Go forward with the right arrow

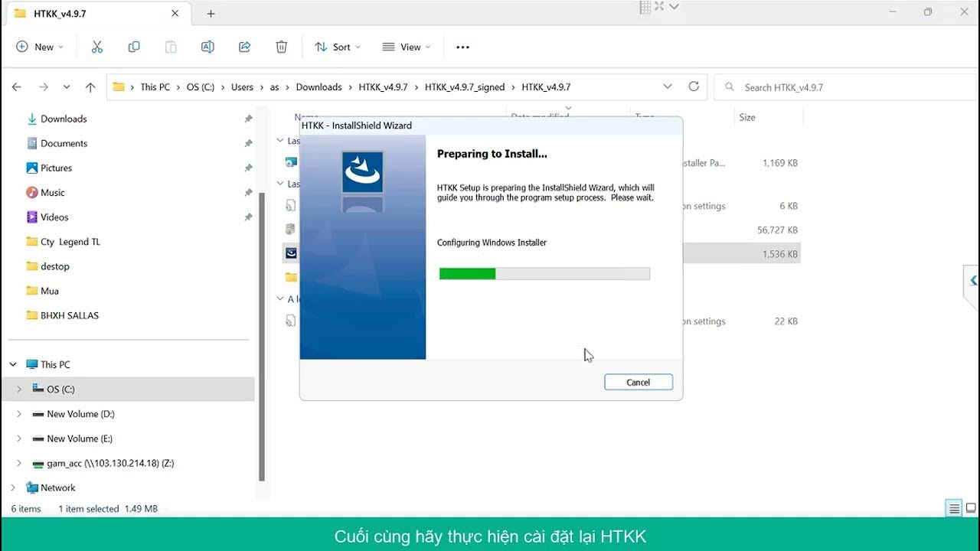[x=44, y=87]
